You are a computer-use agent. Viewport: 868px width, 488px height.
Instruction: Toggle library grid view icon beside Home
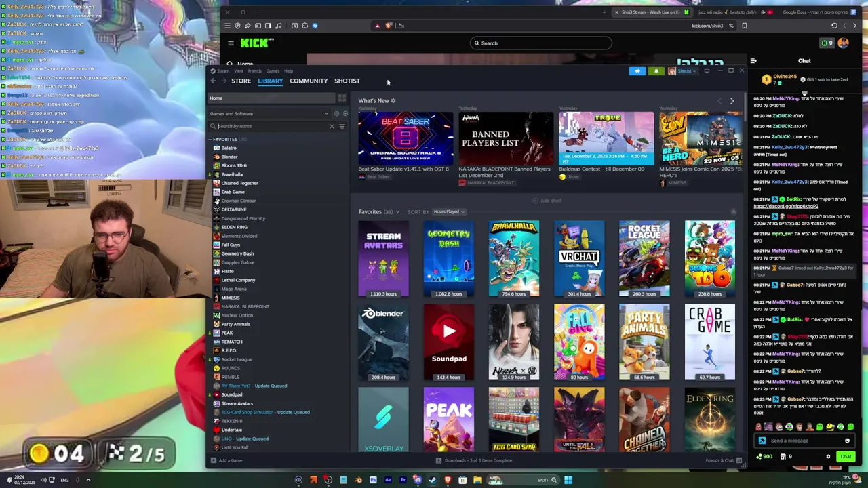tap(342, 98)
